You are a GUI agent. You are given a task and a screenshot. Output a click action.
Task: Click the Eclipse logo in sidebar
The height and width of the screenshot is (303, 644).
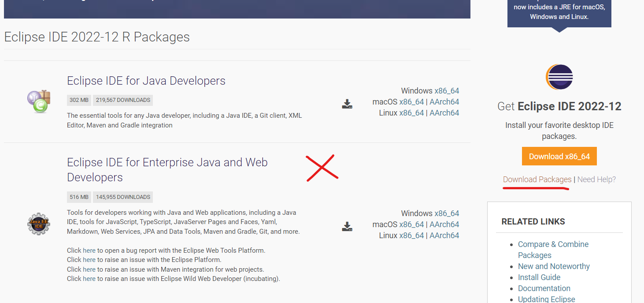click(x=559, y=77)
